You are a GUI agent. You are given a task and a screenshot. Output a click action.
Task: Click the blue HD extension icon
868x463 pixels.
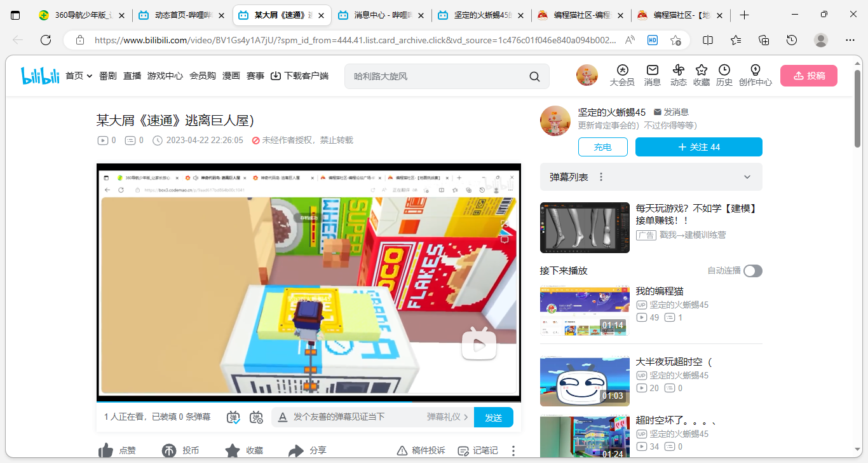653,40
